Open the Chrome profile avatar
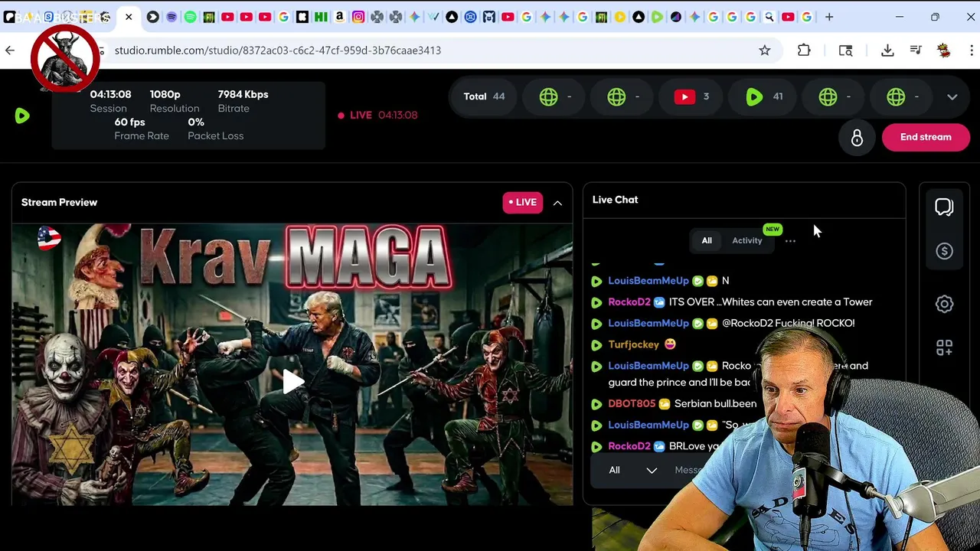980x551 pixels. coord(944,51)
